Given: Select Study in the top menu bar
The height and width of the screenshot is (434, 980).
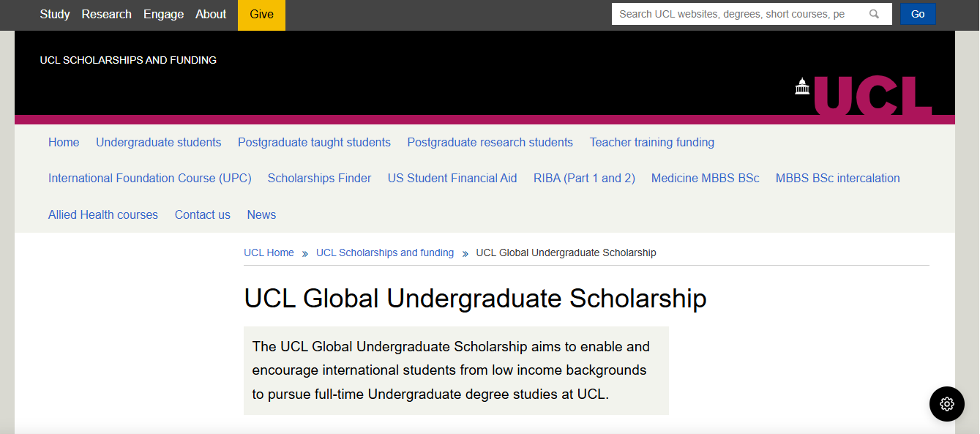Looking at the screenshot, I should [x=55, y=13].
